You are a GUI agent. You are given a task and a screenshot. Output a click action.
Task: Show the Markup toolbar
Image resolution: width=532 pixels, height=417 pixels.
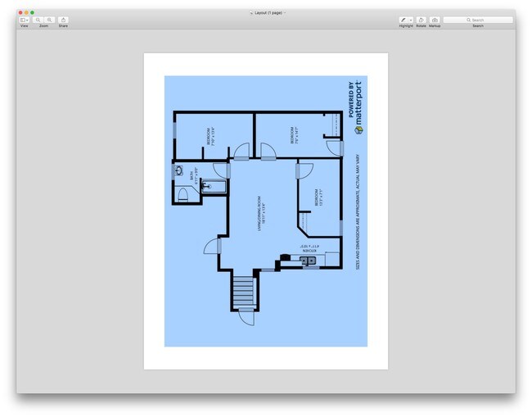pyautogui.click(x=435, y=20)
